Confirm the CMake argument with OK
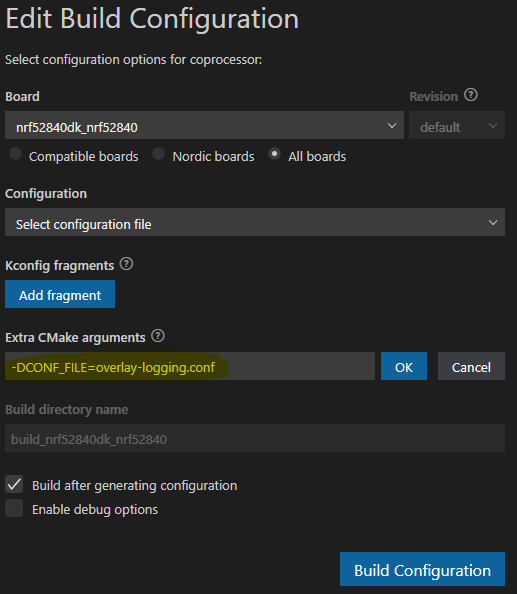Viewport: 517px width, 594px height. [x=404, y=366]
